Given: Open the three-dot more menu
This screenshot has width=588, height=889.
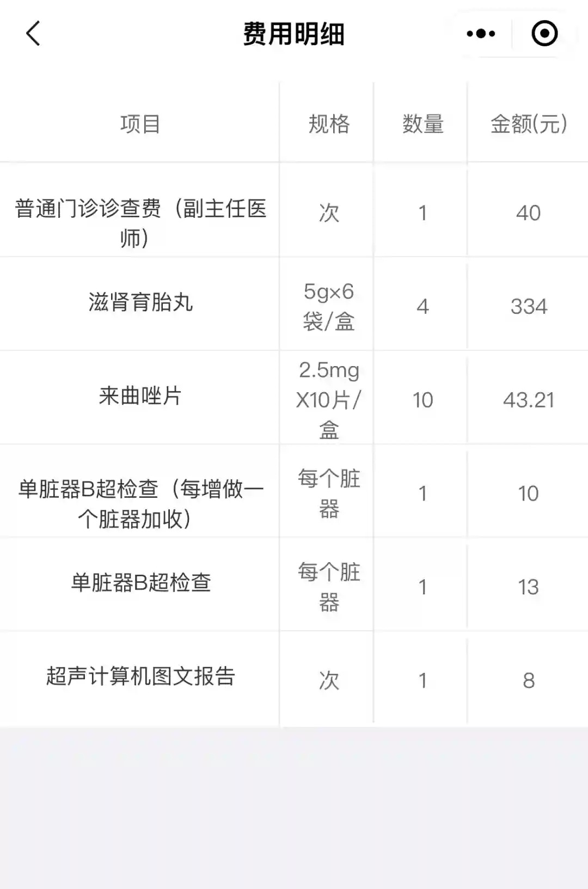Looking at the screenshot, I should coord(481,34).
